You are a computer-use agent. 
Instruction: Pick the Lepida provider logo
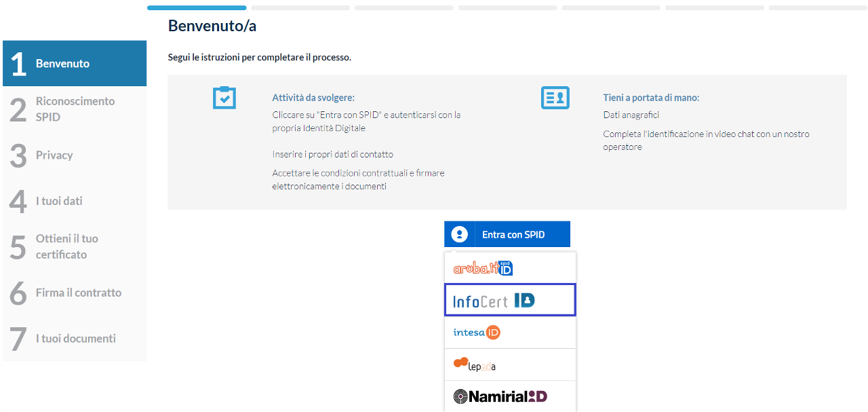click(475, 364)
